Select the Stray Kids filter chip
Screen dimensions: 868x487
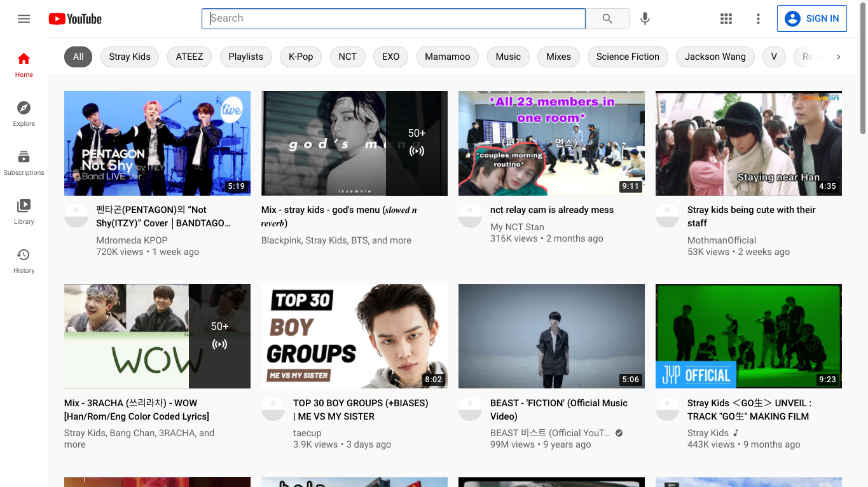click(130, 57)
